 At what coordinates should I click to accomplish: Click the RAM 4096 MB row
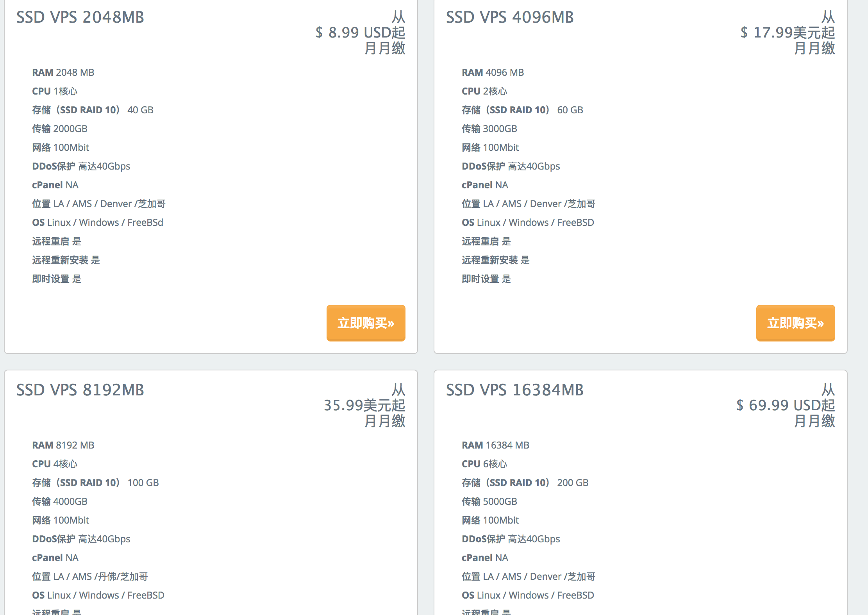[x=493, y=72]
